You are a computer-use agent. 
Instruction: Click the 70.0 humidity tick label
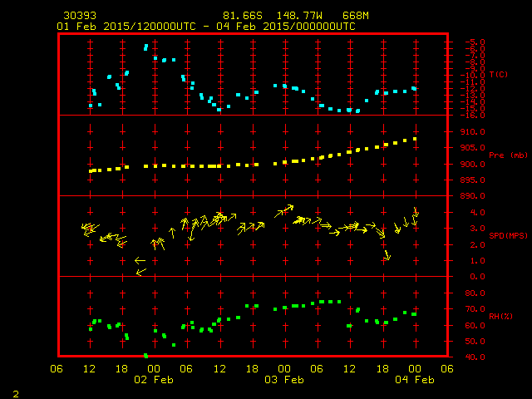tap(475, 309)
